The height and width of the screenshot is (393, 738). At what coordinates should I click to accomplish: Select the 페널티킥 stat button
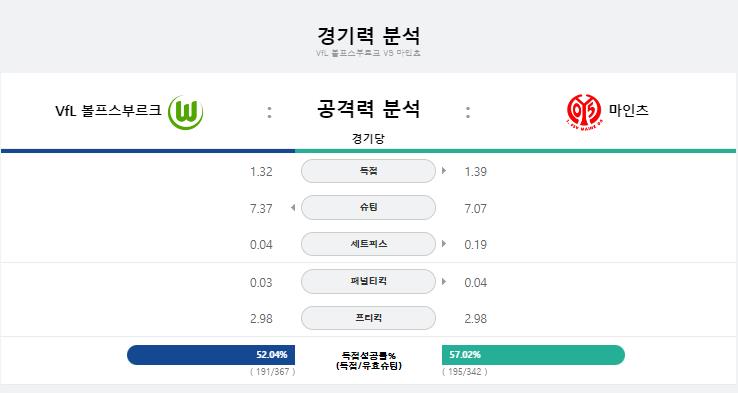(x=368, y=281)
